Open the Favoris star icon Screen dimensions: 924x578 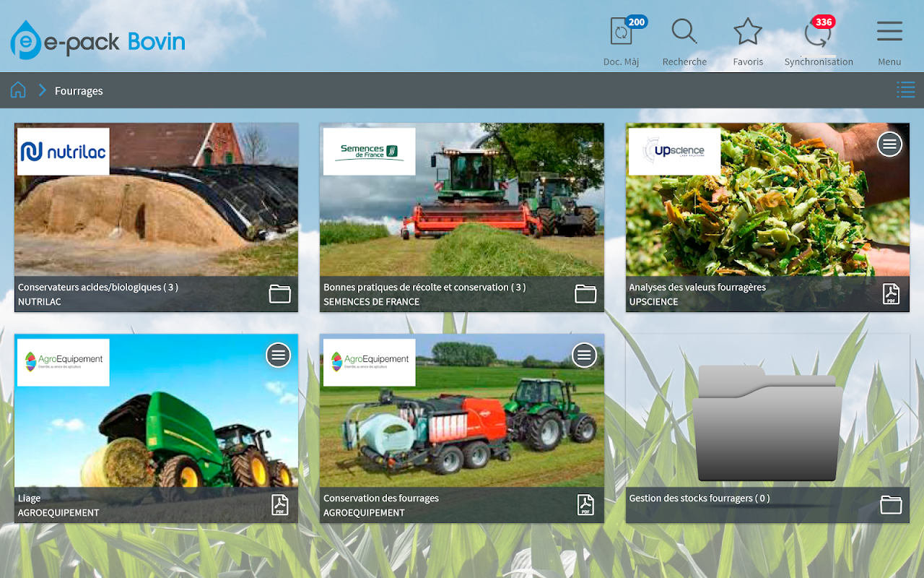(x=748, y=33)
